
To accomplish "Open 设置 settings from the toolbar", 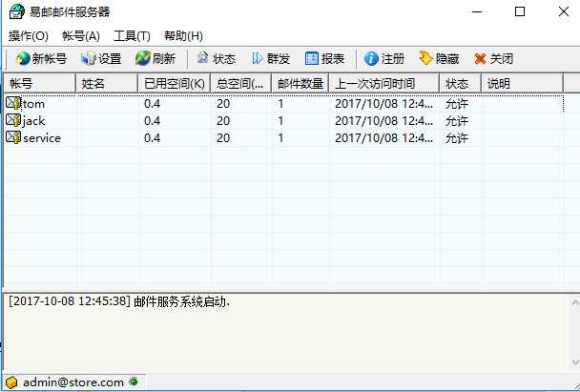I will (x=101, y=59).
